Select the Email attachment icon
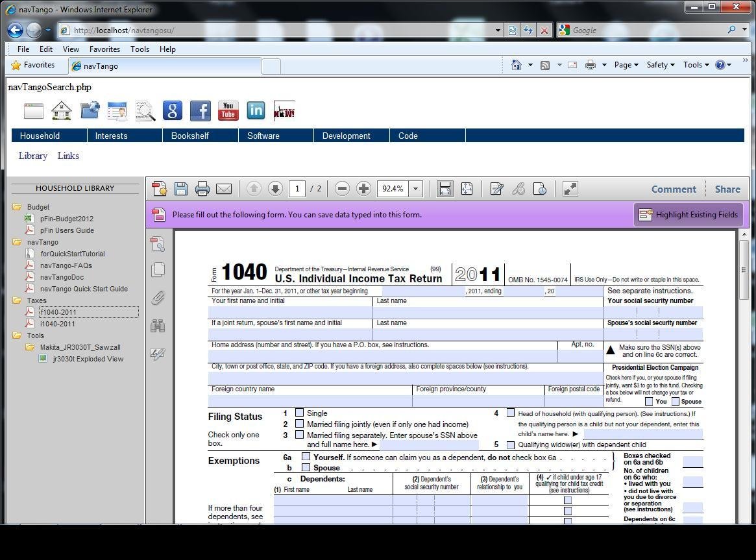 coord(224,189)
